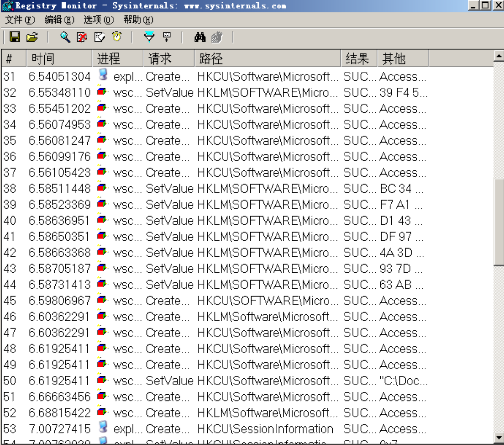This screenshot has height=445, width=504.
Task: Click the history depth icon beside the funnel
Action: pyautogui.click(x=167, y=37)
